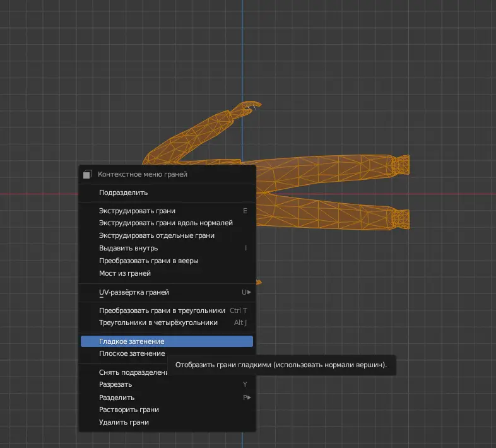
Task: Select Преобразовать грани в треугольники
Action: (x=162, y=310)
